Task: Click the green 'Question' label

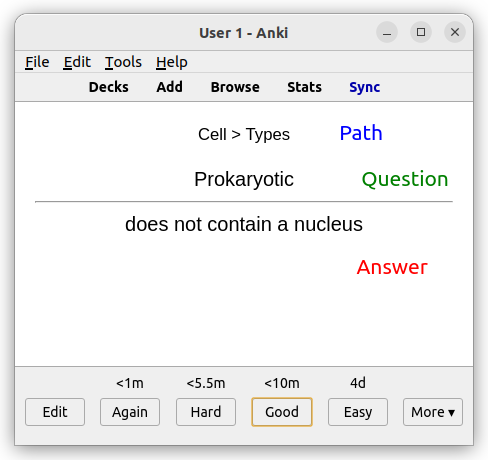Action: [x=405, y=179]
